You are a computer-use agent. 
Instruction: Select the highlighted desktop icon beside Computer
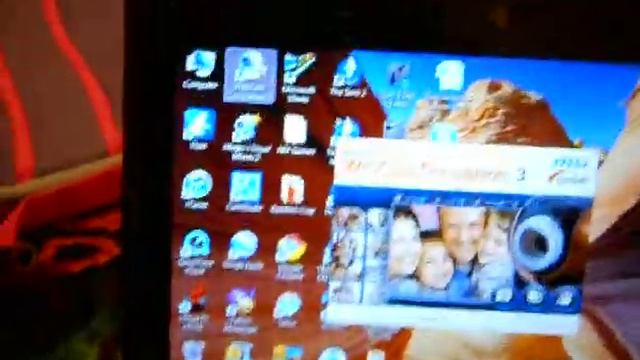[250, 76]
